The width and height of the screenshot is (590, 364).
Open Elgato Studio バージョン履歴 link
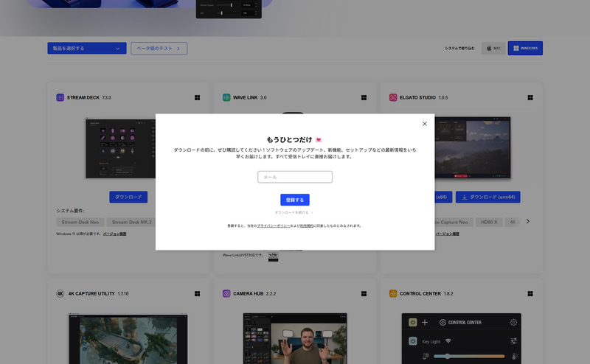pos(448,234)
